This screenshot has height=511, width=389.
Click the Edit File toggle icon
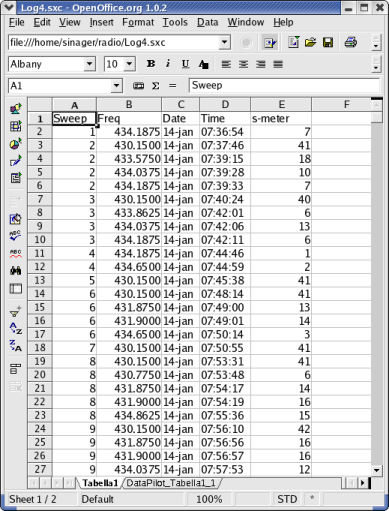pyautogui.click(x=270, y=43)
